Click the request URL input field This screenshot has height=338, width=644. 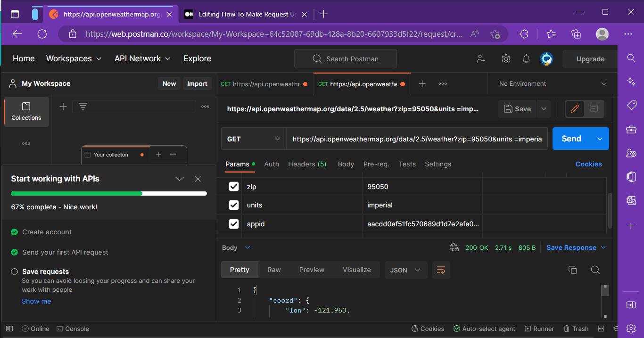tap(416, 139)
